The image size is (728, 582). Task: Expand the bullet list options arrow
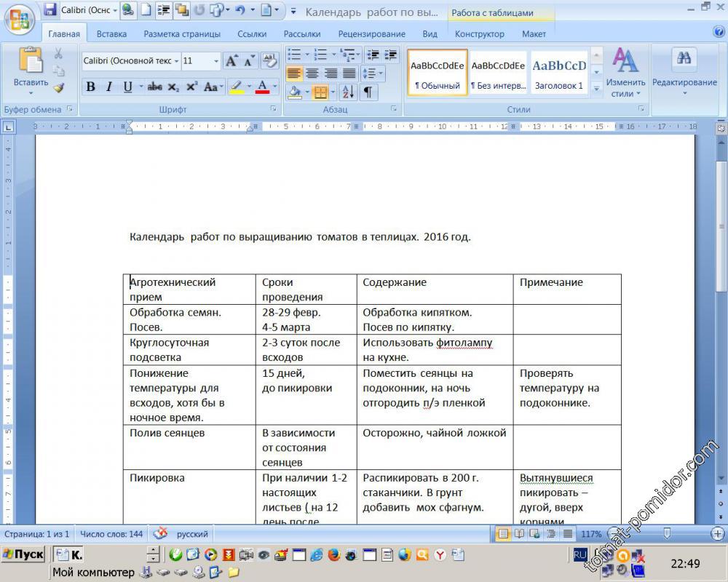pyautogui.click(x=307, y=55)
